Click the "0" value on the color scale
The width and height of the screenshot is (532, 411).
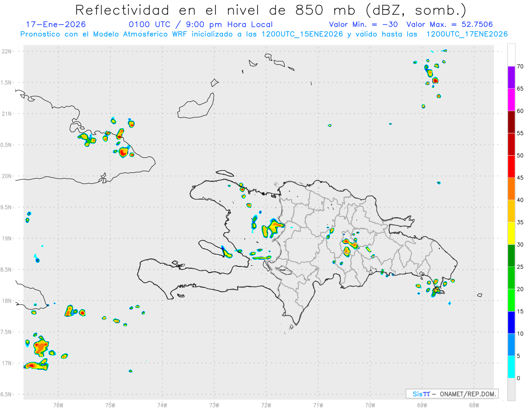[518, 378]
